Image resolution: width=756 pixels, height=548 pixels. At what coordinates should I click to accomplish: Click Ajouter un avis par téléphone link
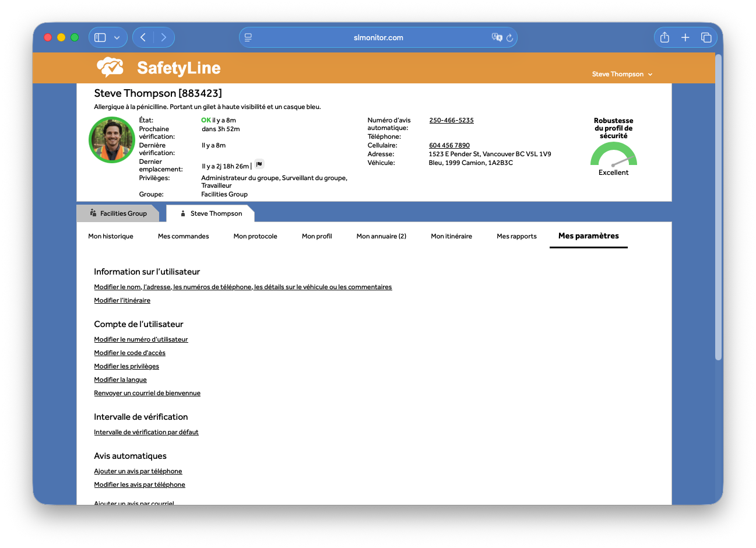click(x=138, y=471)
